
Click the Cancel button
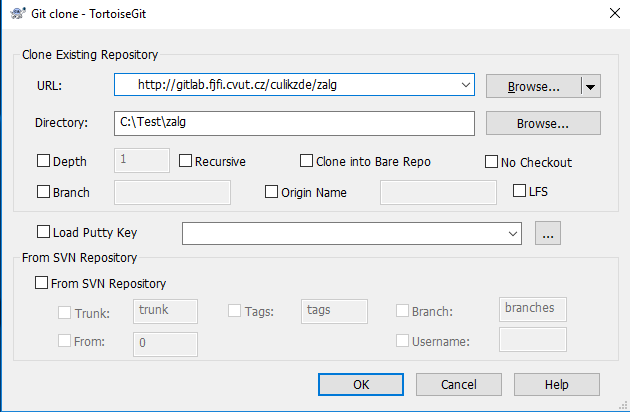pos(458,385)
